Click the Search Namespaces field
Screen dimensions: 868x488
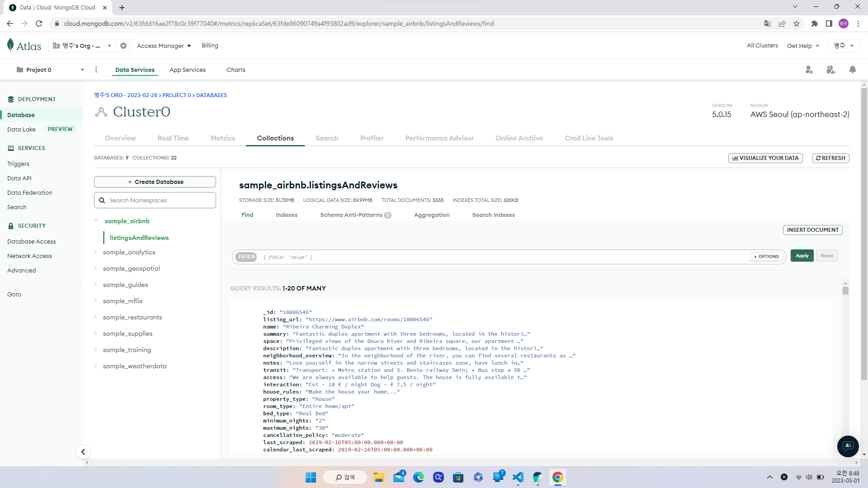155,200
